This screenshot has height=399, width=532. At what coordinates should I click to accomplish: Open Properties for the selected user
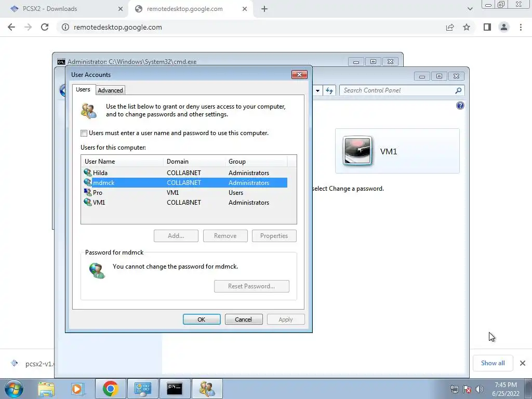[x=274, y=236]
